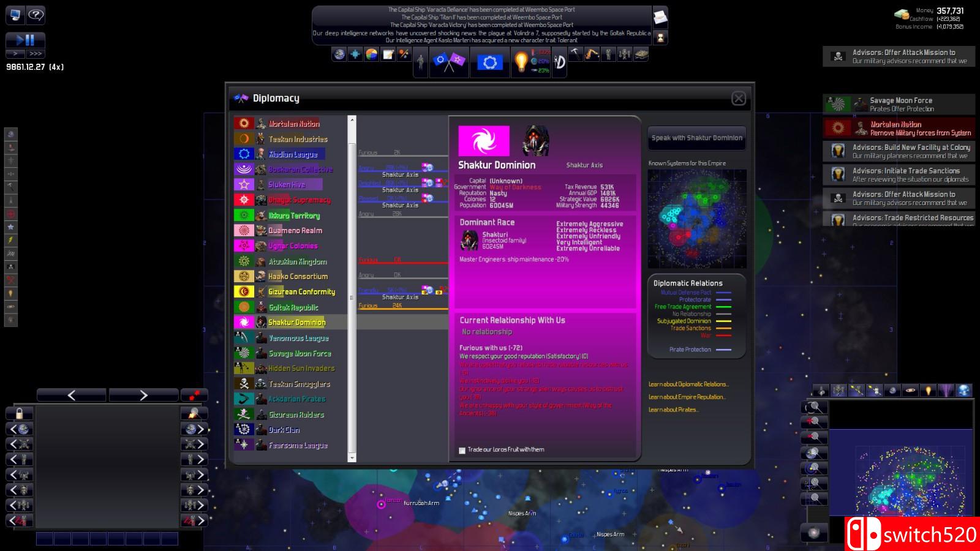The height and width of the screenshot is (551, 980).
Task: Click the Saturn ringed planet icon above minimap
Action: (910, 390)
